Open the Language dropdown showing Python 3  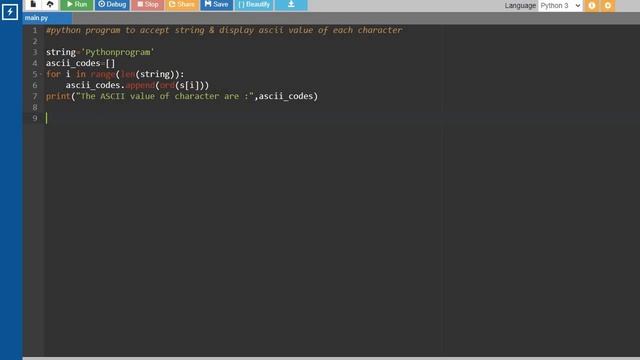pos(560,6)
